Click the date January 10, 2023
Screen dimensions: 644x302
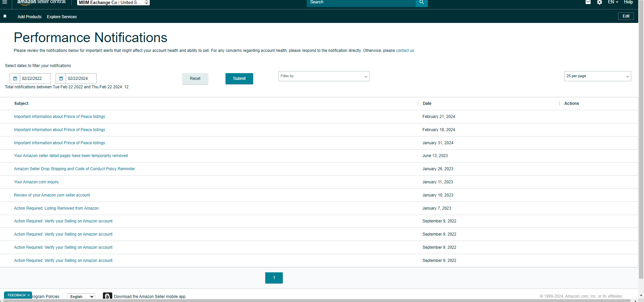pyautogui.click(x=438, y=195)
